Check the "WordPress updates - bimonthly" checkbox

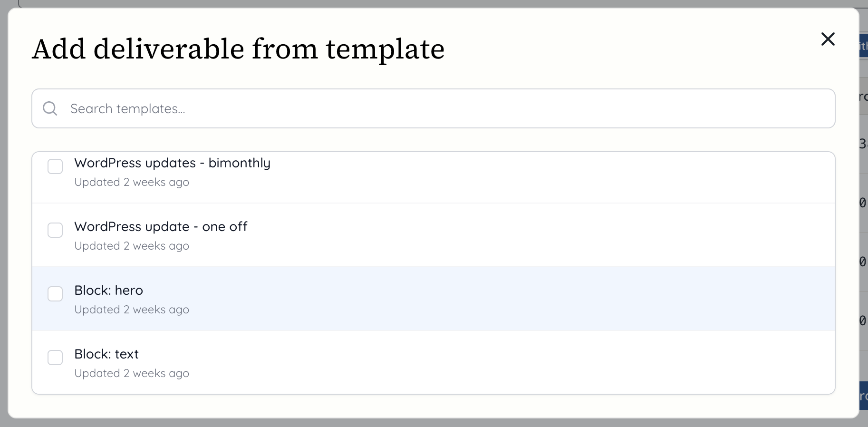point(55,167)
